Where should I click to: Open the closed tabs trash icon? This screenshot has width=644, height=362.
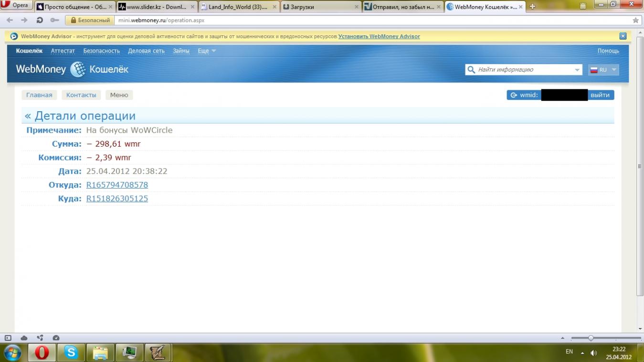point(583,6)
